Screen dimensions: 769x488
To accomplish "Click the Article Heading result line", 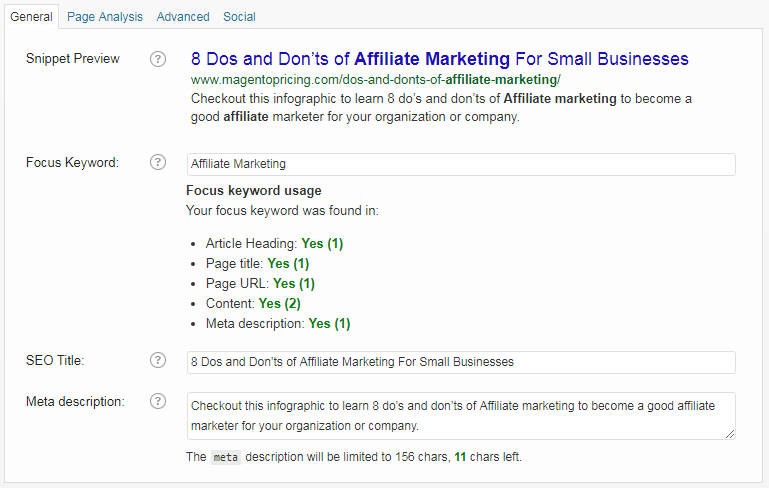I will [274, 243].
